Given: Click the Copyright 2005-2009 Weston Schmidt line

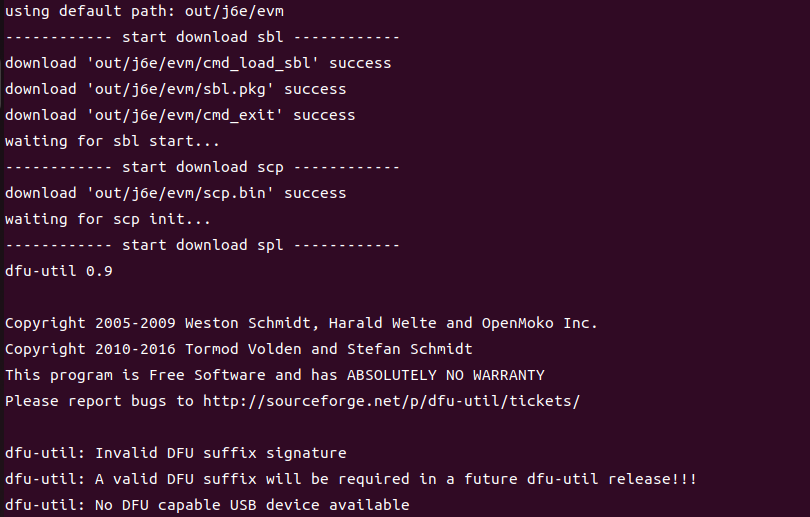Looking at the screenshot, I should click(x=301, y=323).
